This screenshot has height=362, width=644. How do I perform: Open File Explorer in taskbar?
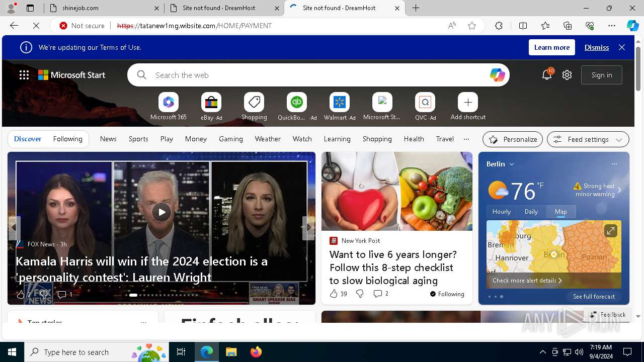coord(231,352)
